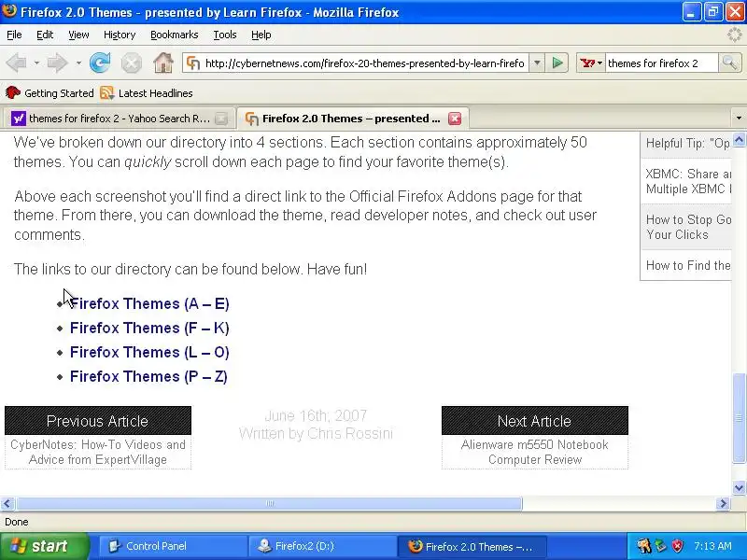The width and height of the screenshot is (747, 560).
Task: Open Firefox Themes (F – K) link
Action: pyautogui.click(x=149, y=329)
